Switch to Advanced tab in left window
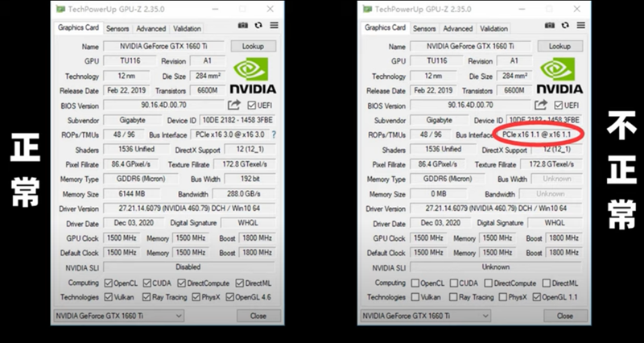The height and width of the screenshot is (343, 644). [x=151, y=28]
